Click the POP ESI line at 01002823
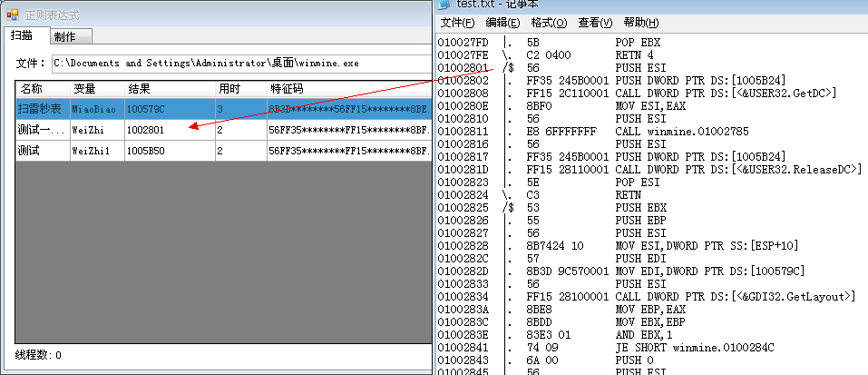868x375 pixels. click(x=549, y=183)
